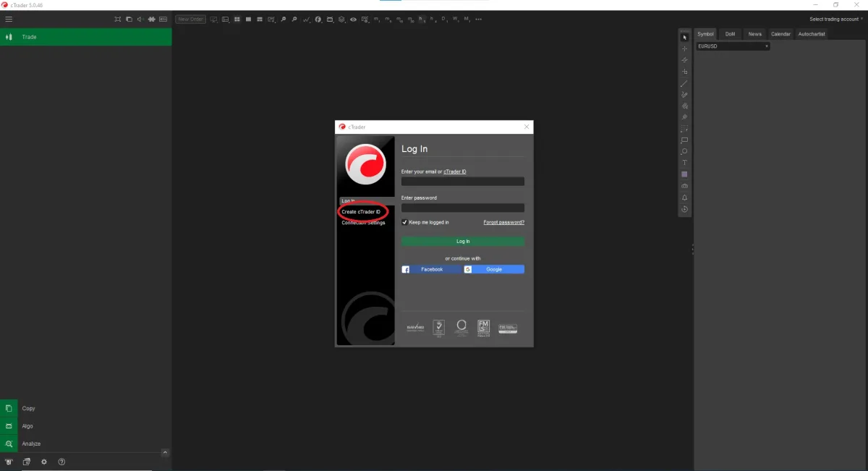The height and width of the screenshot is (471, 868).
Task: Open the Trade section in the sidebar
Action: (x=85, y=37)
